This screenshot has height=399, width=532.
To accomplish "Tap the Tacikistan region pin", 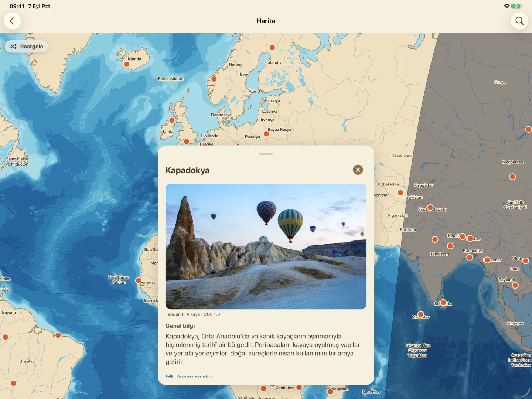I will [x=400, y=193].
